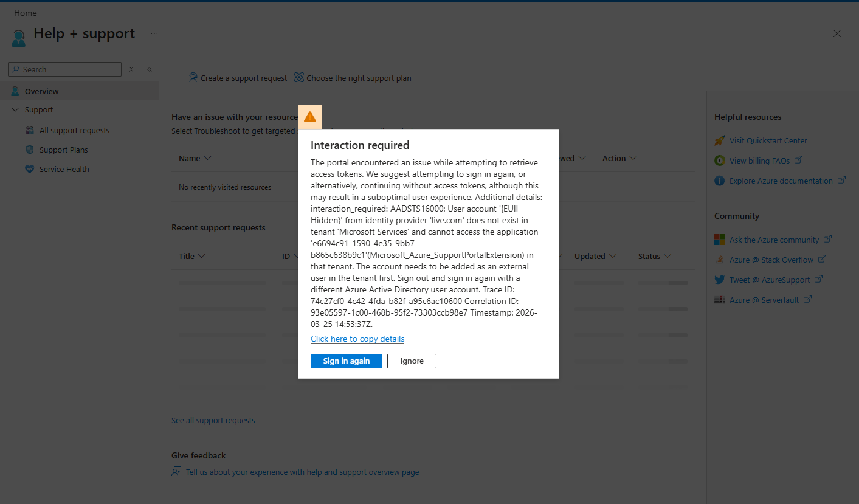859x504 pixels.
Task: Sort by Name column chevron
Action: click(x=208, y=158)
